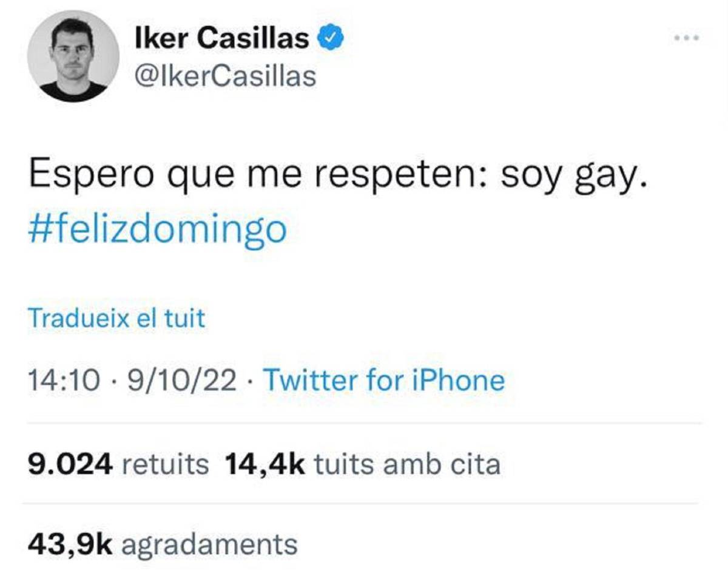This screenshot has width=728, height=570.
Task: Select the verified checkmark next to the name
Action: tap(330, 36)
